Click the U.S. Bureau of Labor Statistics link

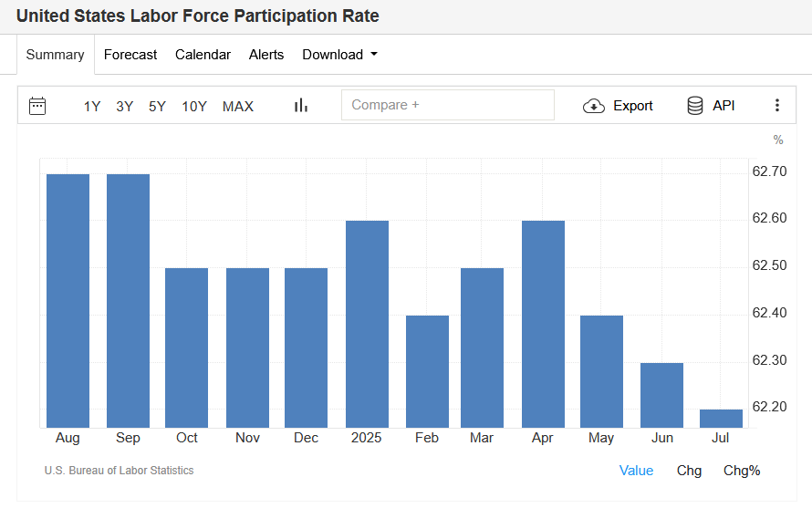119,470
